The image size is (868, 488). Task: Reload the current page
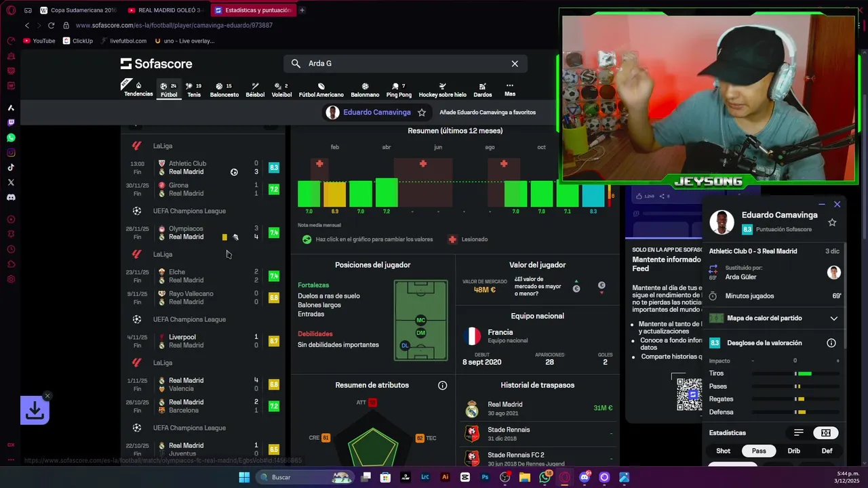tap(51, 25)
